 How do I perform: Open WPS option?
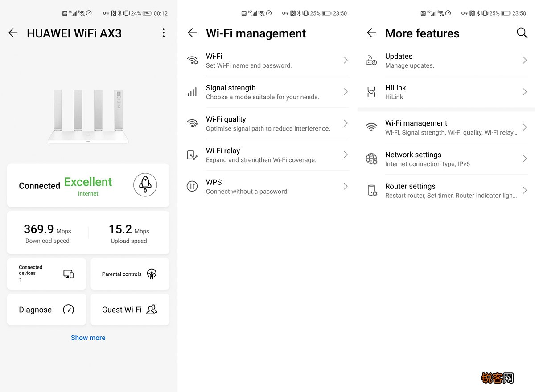coord(267,187)
